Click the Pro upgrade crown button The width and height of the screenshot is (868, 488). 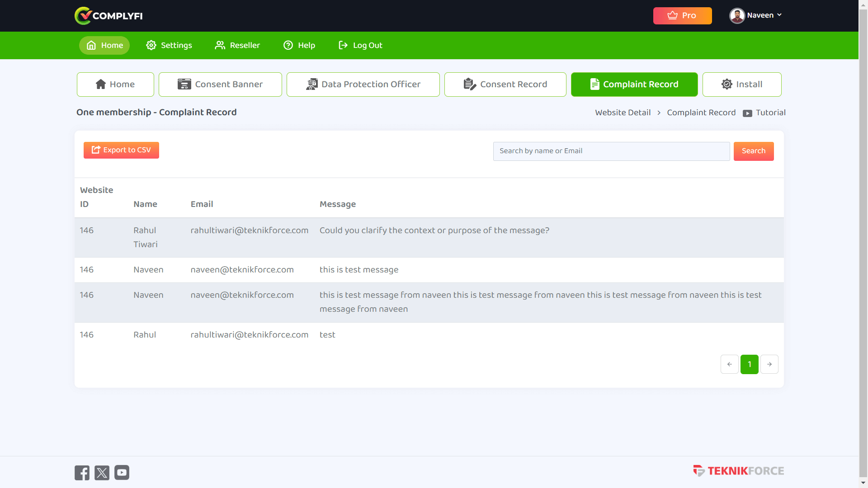coord(682,16)
